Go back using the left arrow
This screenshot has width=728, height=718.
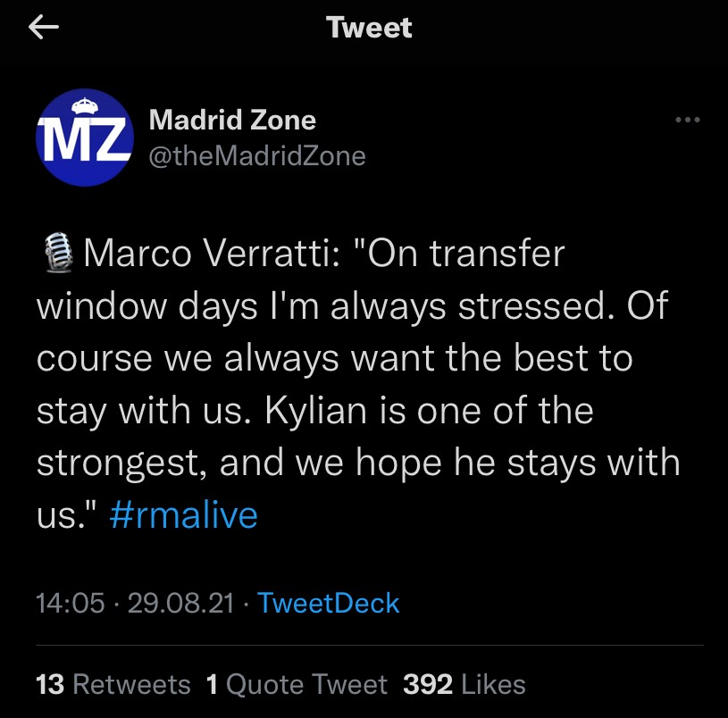tap(44, 29)
